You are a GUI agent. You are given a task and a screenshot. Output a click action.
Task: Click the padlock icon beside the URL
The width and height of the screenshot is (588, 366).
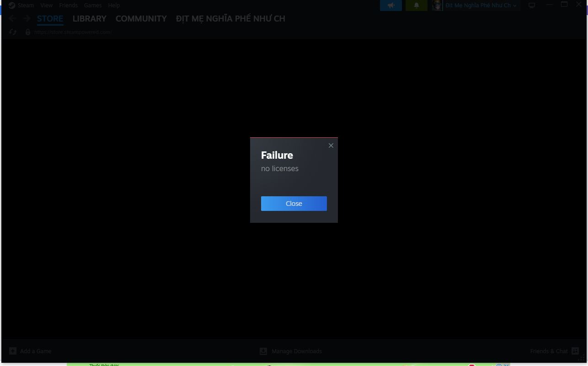(x=28, y=32)
